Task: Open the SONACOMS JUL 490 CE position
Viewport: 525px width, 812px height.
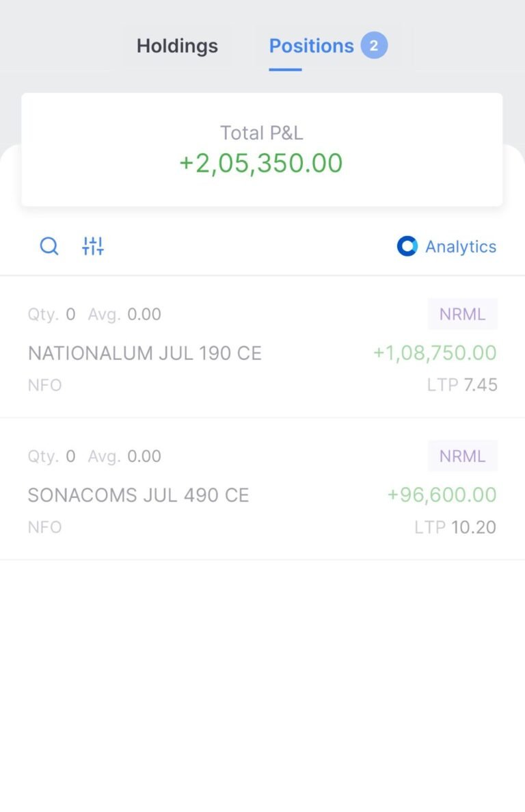Action: click(x=262, y=489)
